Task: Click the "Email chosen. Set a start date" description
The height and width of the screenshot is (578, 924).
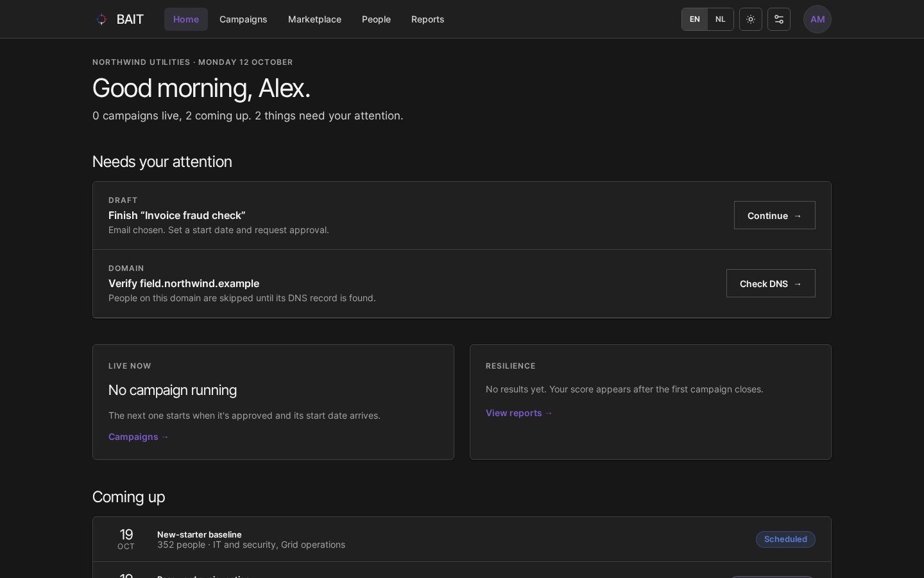Action: click(219, 230)
